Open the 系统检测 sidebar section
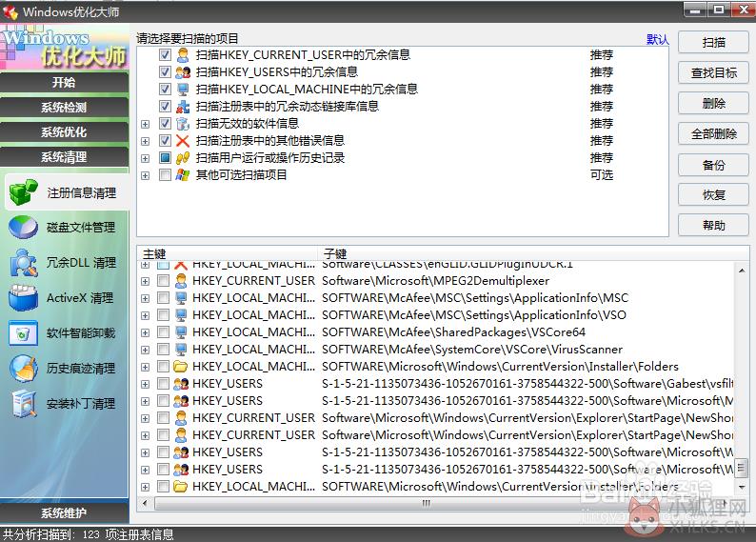Image resolution: width=756 pixels, height=542 pixels. click(64, 108)
